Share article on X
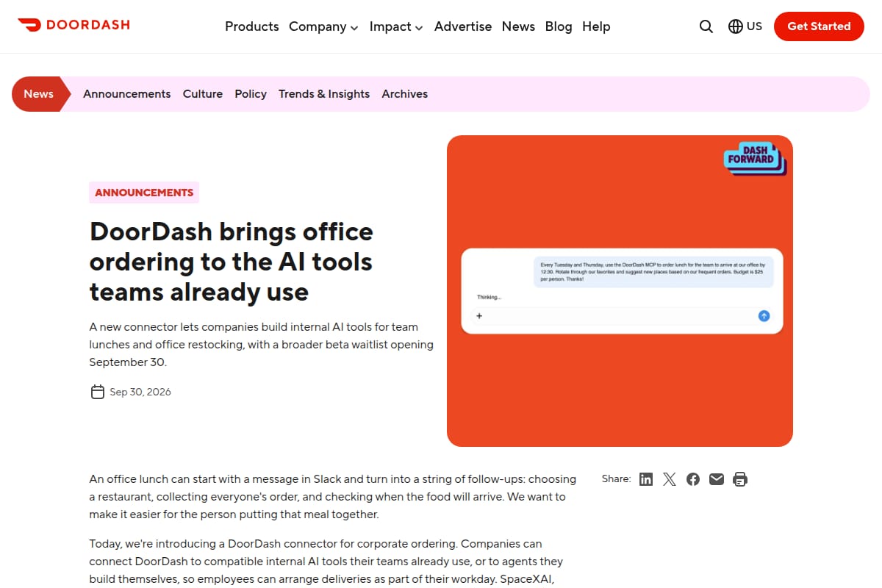This screenshot has width=882, height=588. pyautogui.click(x=670, y=479)
